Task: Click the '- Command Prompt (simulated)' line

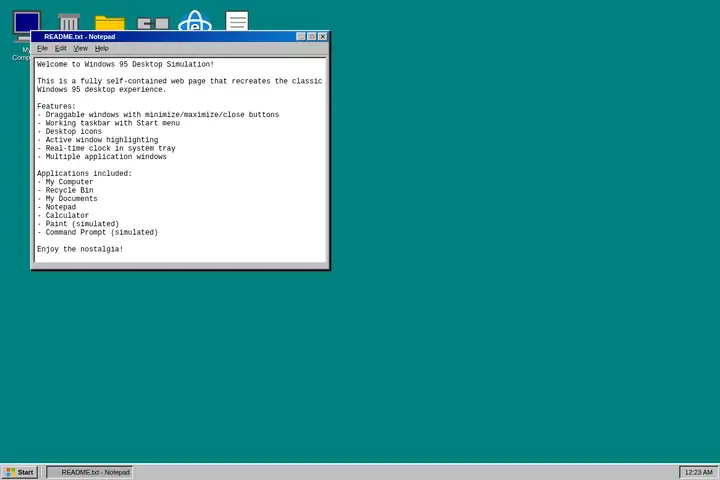Action: tap(97, 232)
